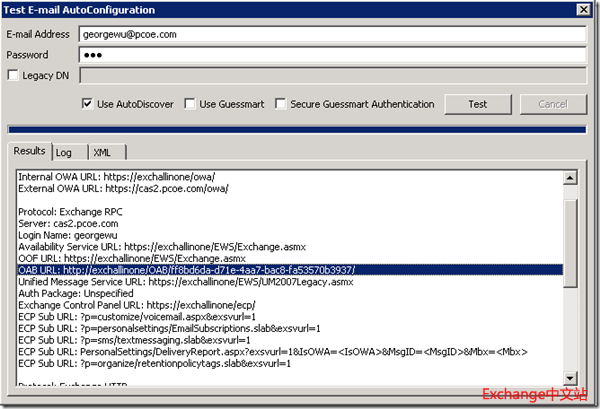The width and height of the screenshot is (600, 409).
Task: Uncheck the Use AutoDiscover checkbox
Action: [89, 104]
